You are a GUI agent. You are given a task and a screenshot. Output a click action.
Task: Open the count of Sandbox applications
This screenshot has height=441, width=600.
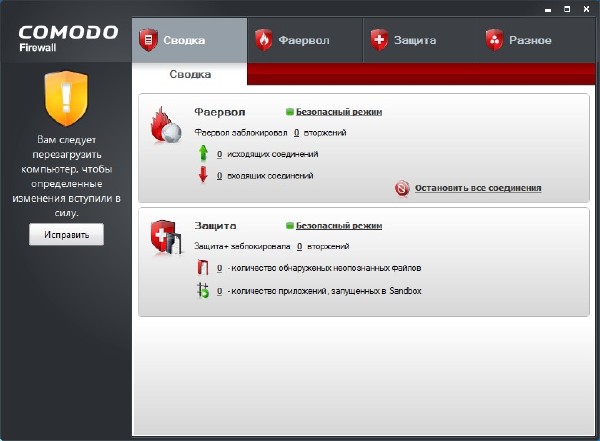click(219, 290)
